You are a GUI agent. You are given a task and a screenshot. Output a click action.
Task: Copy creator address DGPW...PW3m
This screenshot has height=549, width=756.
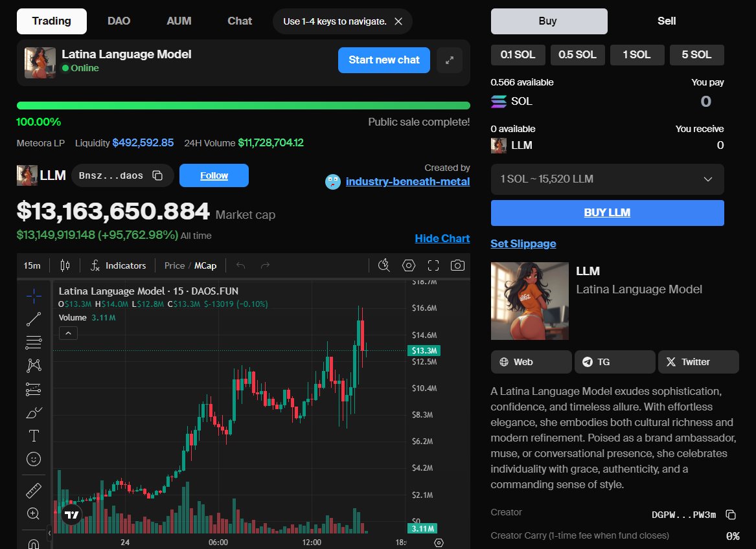pos(731,515)
